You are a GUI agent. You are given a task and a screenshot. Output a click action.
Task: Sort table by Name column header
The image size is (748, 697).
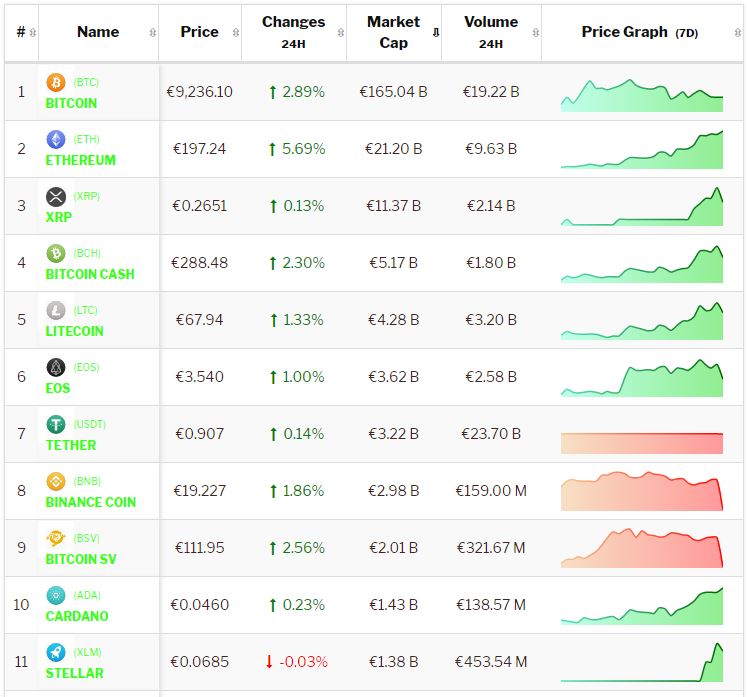click(x=98, y=32)
